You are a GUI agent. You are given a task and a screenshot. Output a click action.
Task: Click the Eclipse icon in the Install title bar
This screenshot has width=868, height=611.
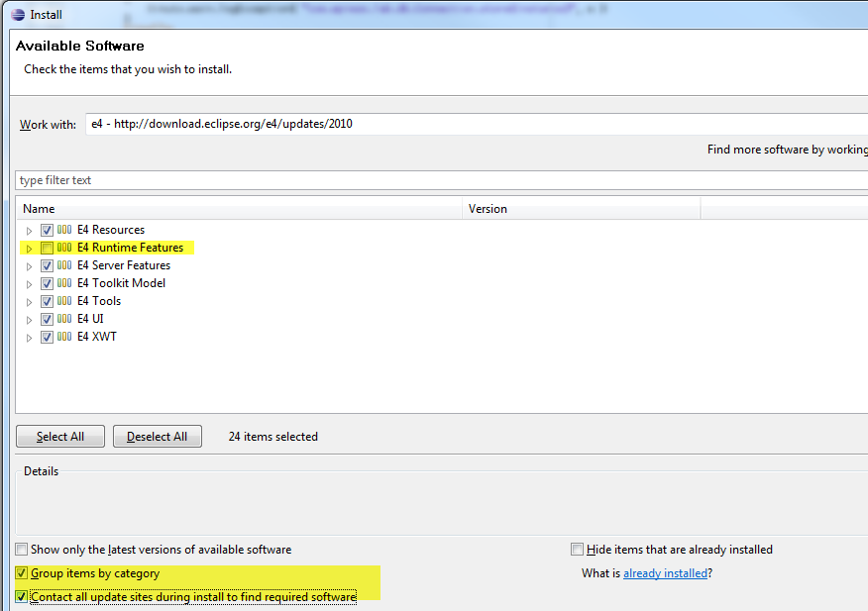(18, 15)
